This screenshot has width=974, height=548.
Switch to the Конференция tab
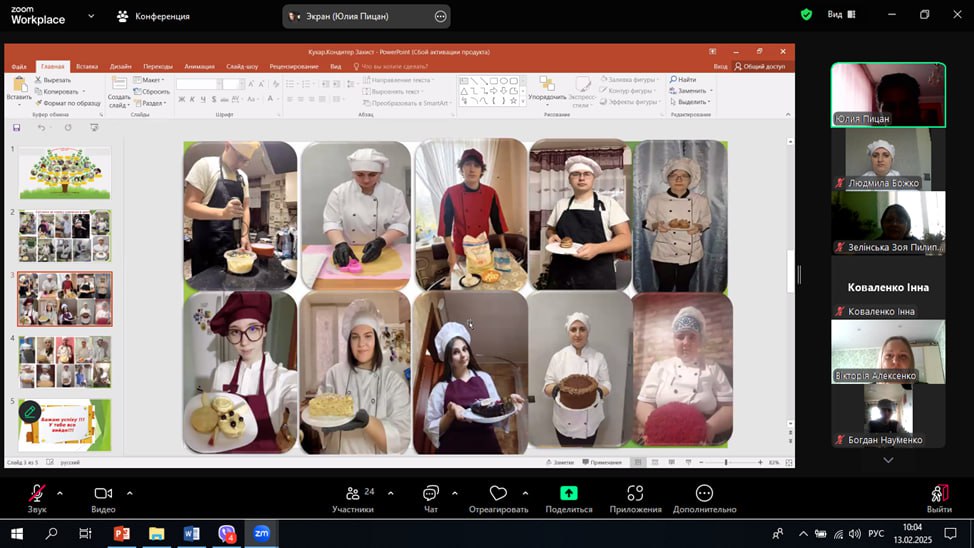click(153, 16)
